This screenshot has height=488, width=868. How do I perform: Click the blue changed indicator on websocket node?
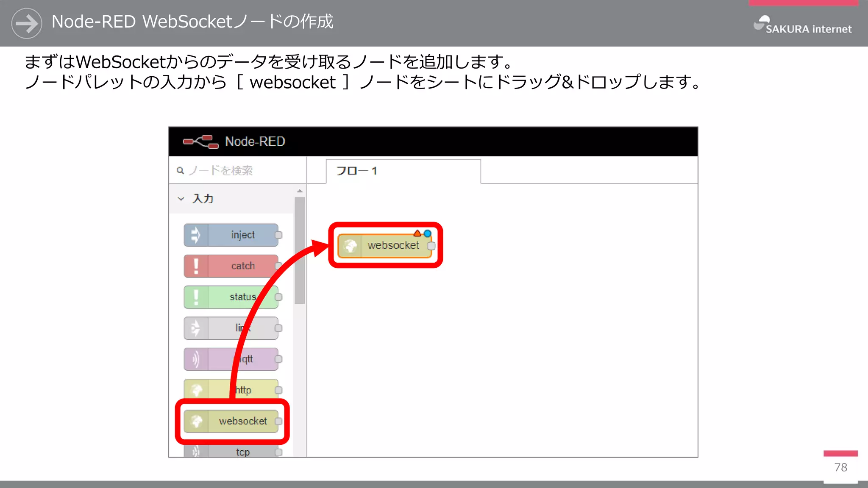pos(428,233)
